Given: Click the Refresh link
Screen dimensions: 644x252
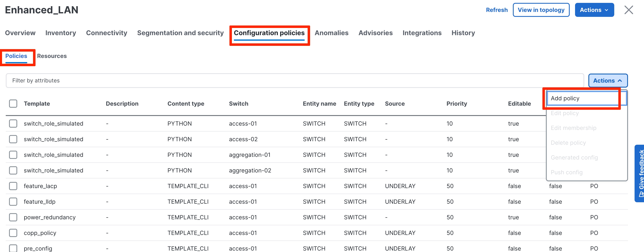Looking at the screenshot, I should (497, 10).
